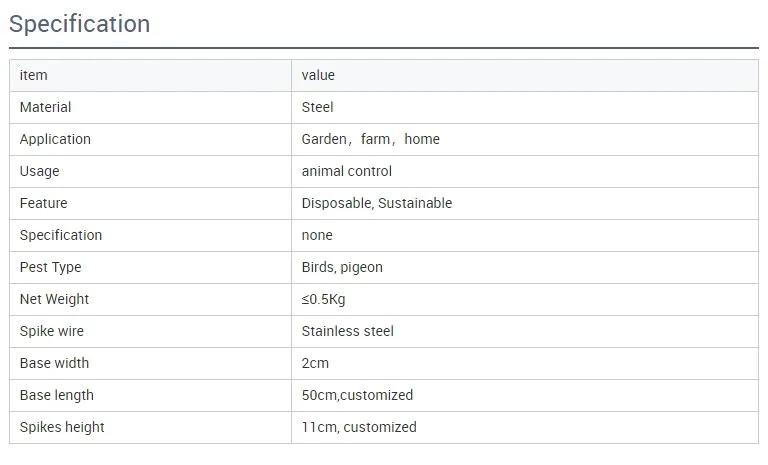Click the "≤0.5Kg" value cell
This screenshot has height=465, width=768.
[324, 299]
